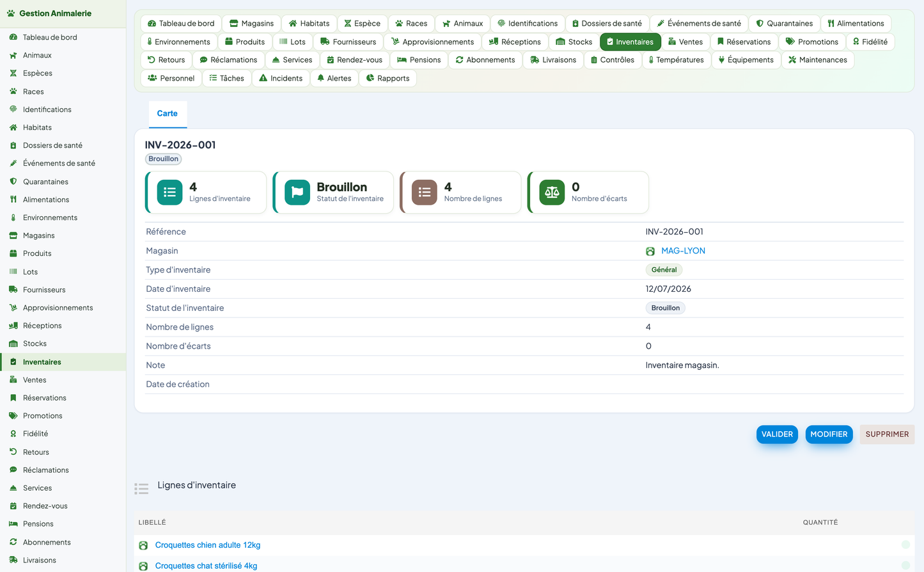The image size is (924, 572).
Task: Open the Stocks top navigation tab
Action: [574, 42]
